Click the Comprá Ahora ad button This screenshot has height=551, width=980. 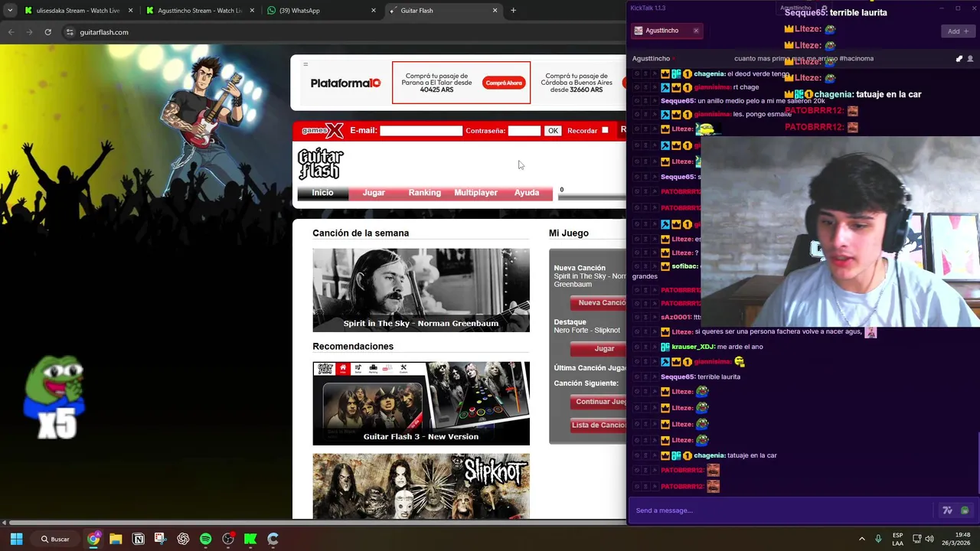(504, 83)
